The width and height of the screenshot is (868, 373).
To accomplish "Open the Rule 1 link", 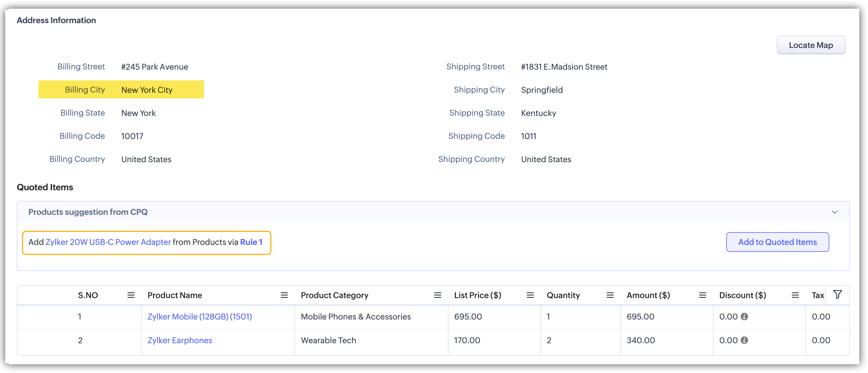I will click(x=251, y=242).
